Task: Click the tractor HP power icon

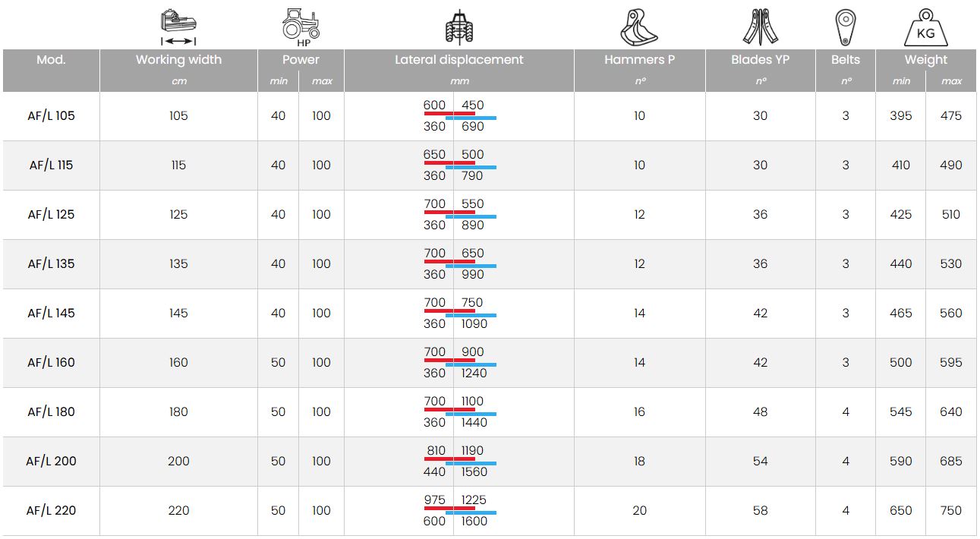Action: [x=301, y=27]
